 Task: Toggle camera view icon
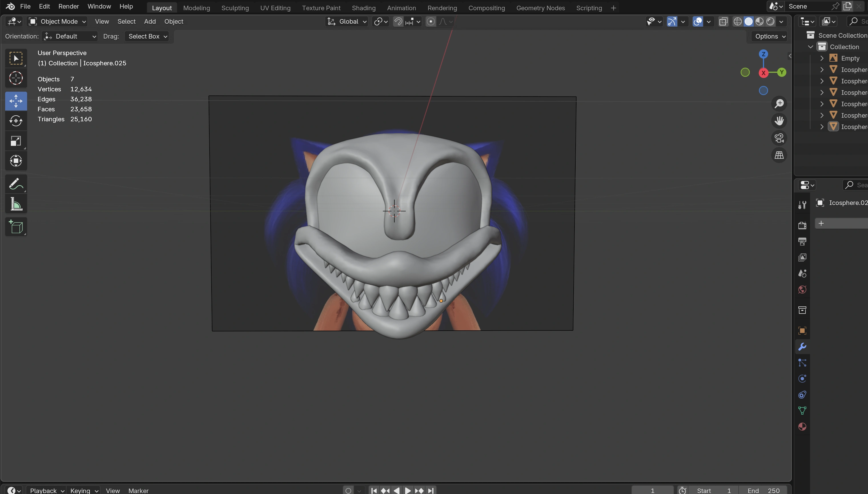tap(779, 138)
